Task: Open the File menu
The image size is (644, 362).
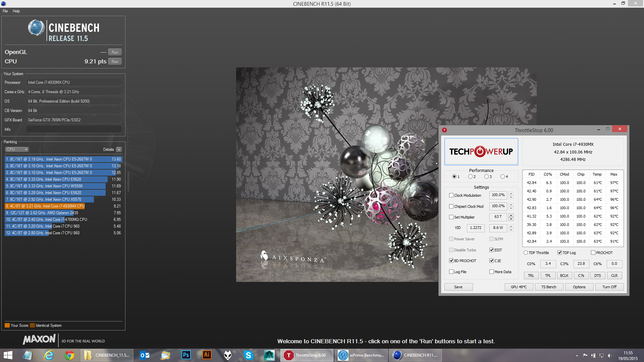Action: pos(5,11)
